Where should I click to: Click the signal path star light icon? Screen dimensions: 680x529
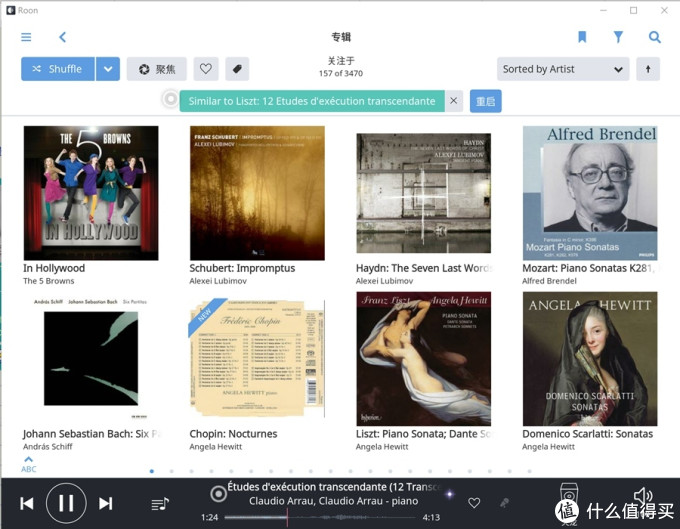coord(450,494)
